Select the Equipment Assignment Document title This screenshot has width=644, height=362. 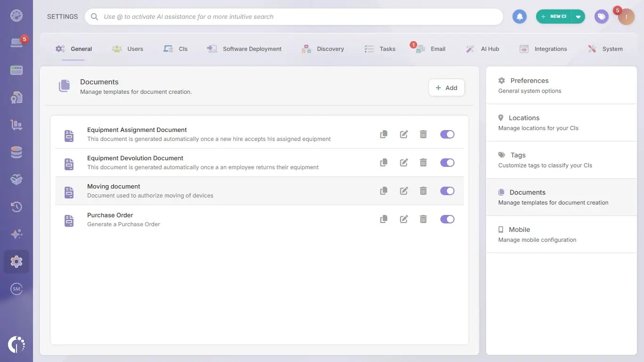pyautogui.click(x=137, y=130)
